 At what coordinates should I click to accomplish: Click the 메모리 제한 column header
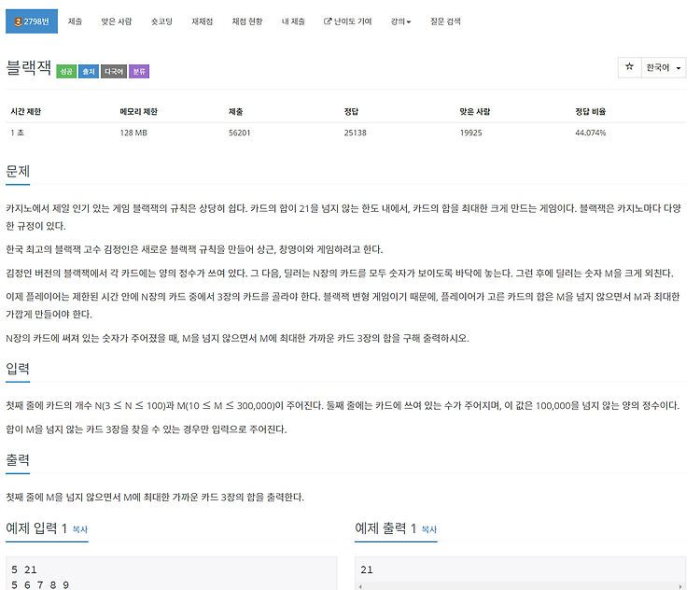pyautogui.click(x=138, y=112)
